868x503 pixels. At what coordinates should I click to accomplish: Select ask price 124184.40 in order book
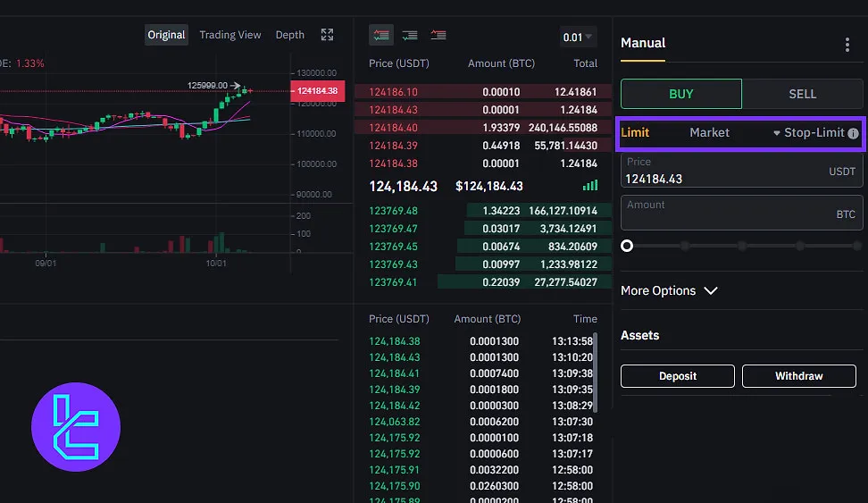pos(393,128)
